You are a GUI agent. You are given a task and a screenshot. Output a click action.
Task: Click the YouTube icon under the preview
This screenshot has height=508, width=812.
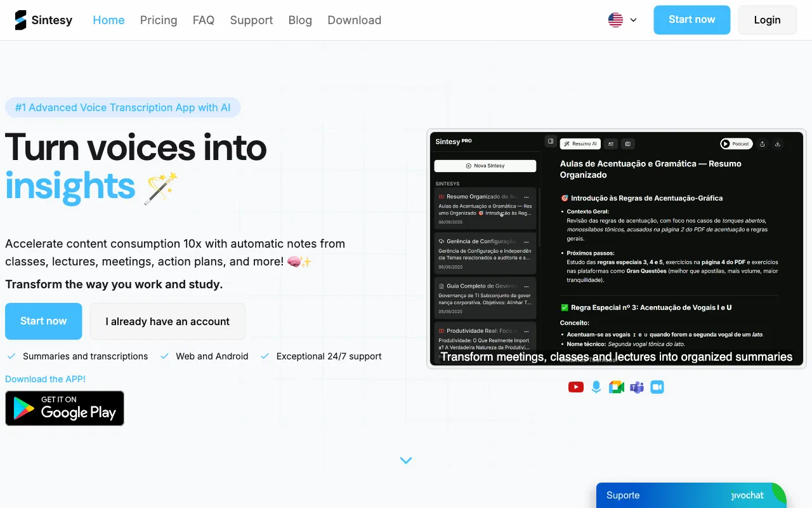pos(576,387)
